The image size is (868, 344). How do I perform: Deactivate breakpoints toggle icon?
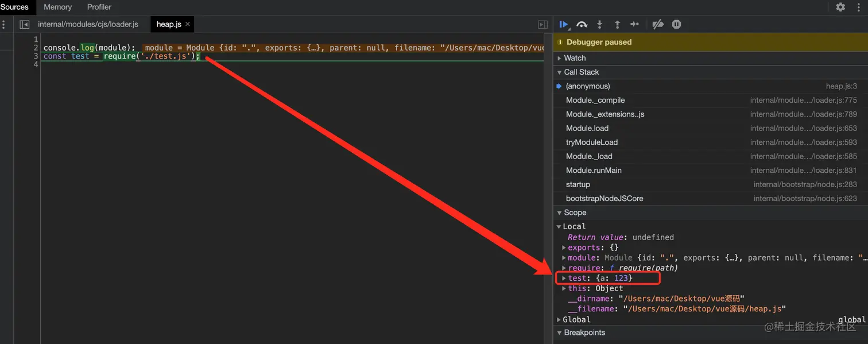pos(658,24)
